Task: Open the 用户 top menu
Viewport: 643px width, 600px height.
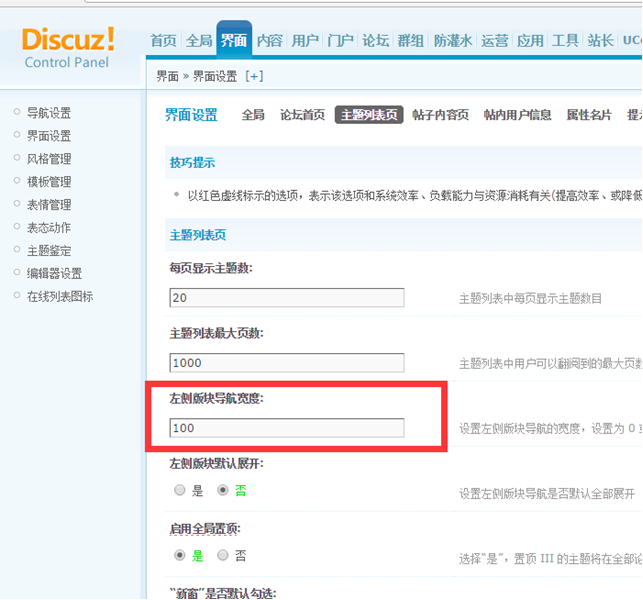Action: pyautogui.click(x=305, y=41)
